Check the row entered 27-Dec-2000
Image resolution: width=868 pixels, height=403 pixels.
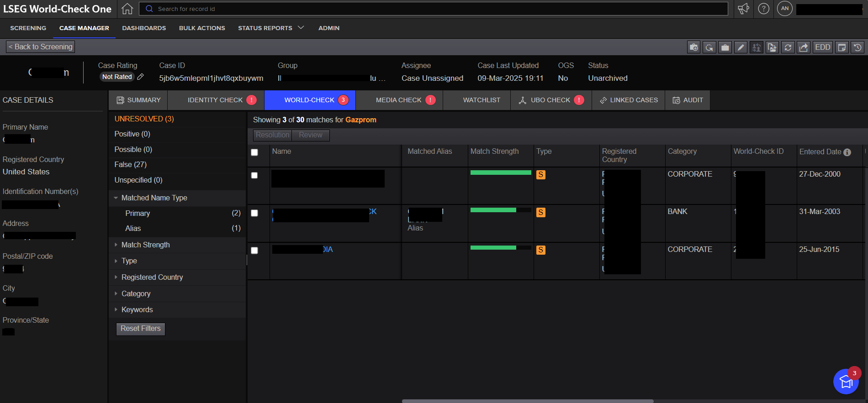[x=254, y=175]
